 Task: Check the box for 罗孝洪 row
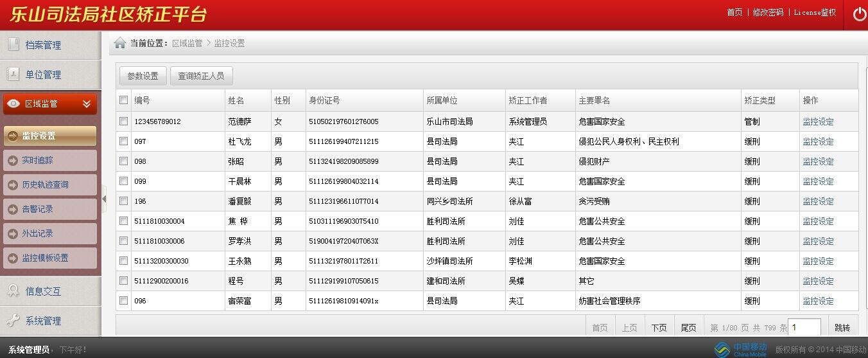click(123, 240)
